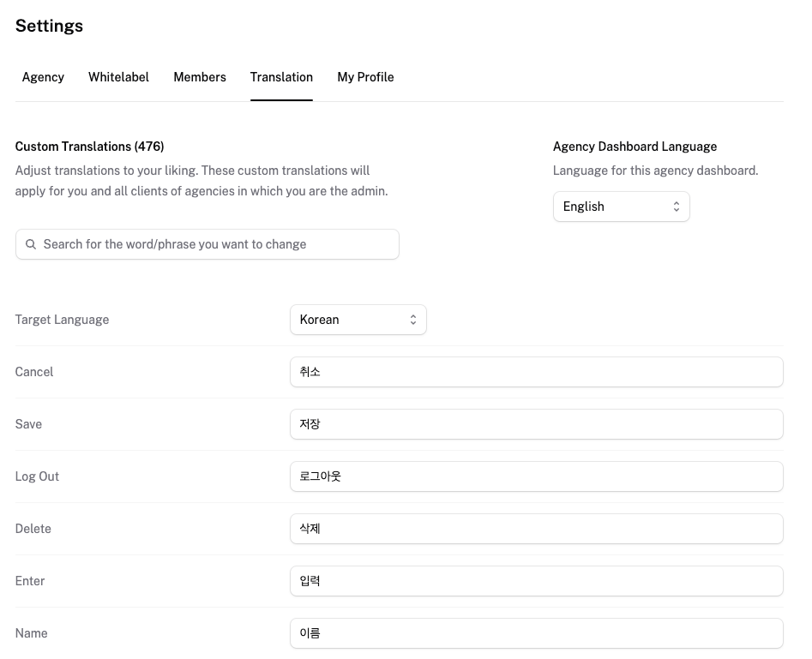Switch to the Agency tab
812x659 pixels.
(43, 77)
